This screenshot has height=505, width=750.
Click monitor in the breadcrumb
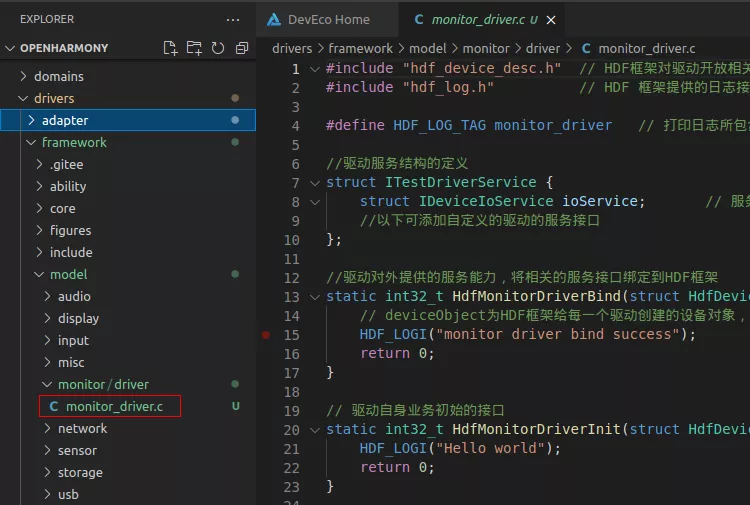pyautogui.click(x=486, y=48)
